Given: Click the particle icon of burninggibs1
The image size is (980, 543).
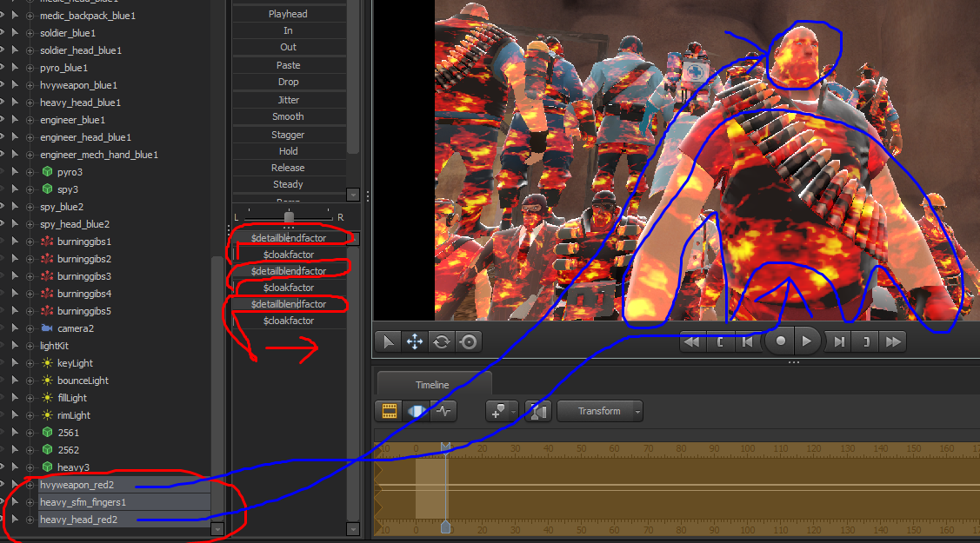Looking at the screenshot, I should tap(47, 241).
